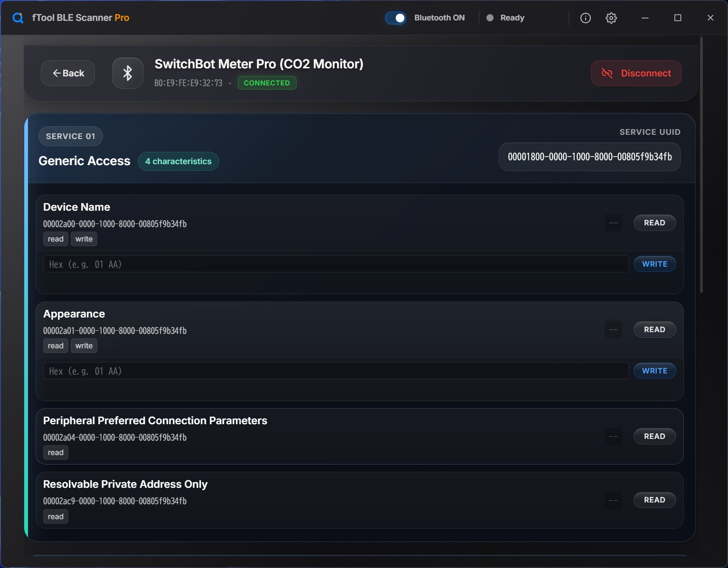This screenshot has height=568, width=728.
Task: Click the 'read' tag under Device Name
Action: click(56, 239)
